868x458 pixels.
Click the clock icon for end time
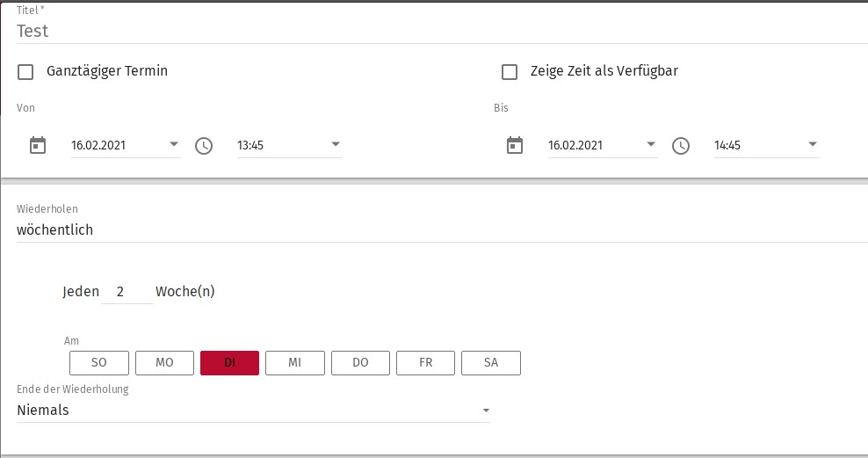681,146
